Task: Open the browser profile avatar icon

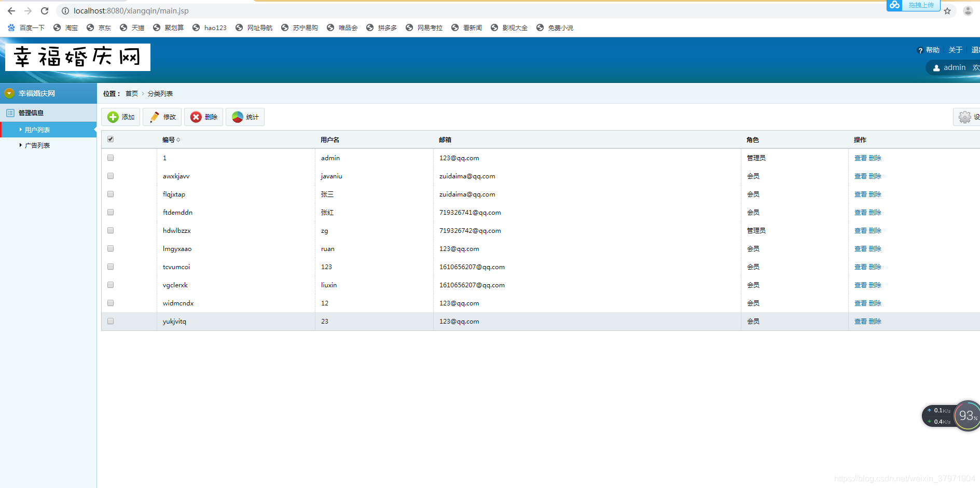Action: 968,11
